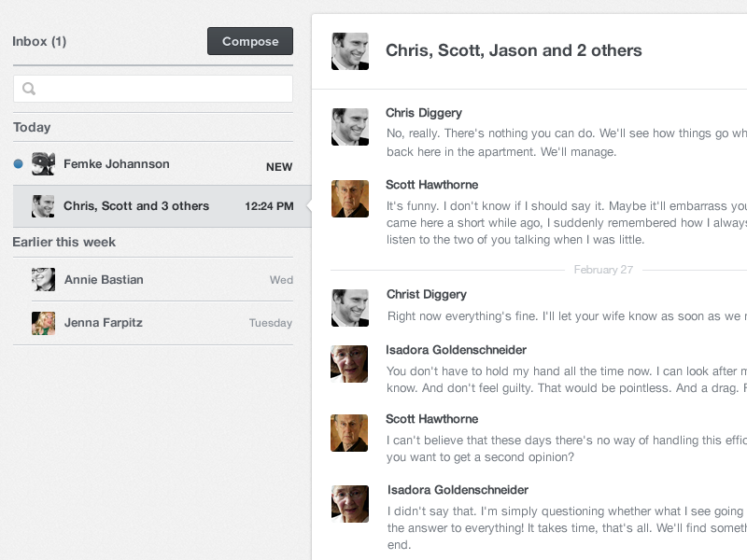Open Femke Johannson's avatar in inbox
This screenshot has width=747, height=560.
click(x=43, y=164)
